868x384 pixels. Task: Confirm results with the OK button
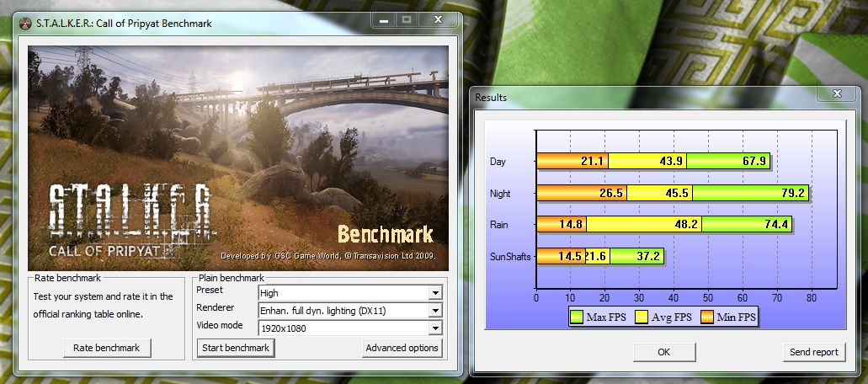663,352
